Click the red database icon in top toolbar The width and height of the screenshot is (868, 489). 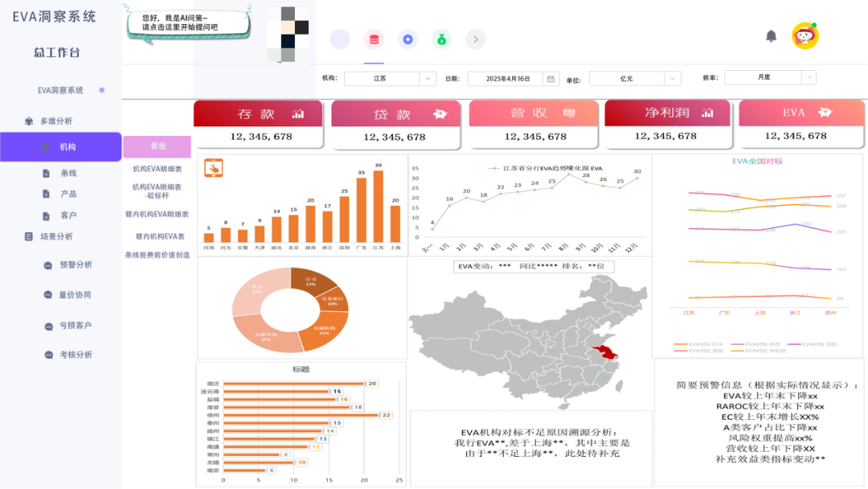point(374,39)
